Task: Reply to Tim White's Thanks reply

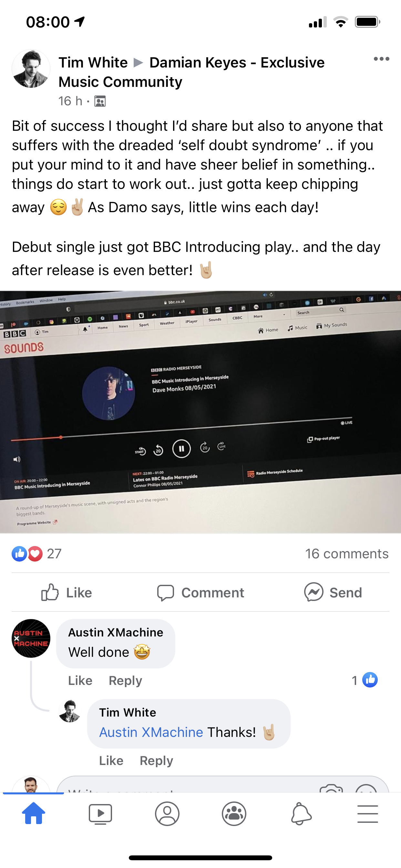Action: click(x=156, y=760)
